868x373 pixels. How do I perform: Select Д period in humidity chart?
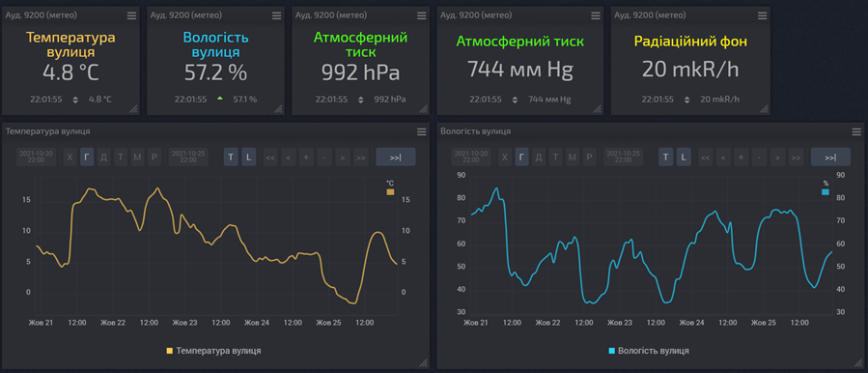(538, 157)
